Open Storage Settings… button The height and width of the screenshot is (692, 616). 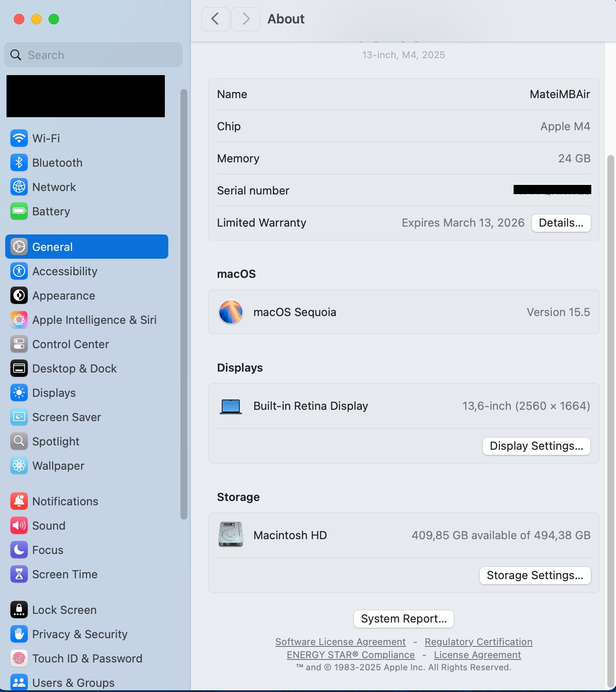click(x=535, y=575)
